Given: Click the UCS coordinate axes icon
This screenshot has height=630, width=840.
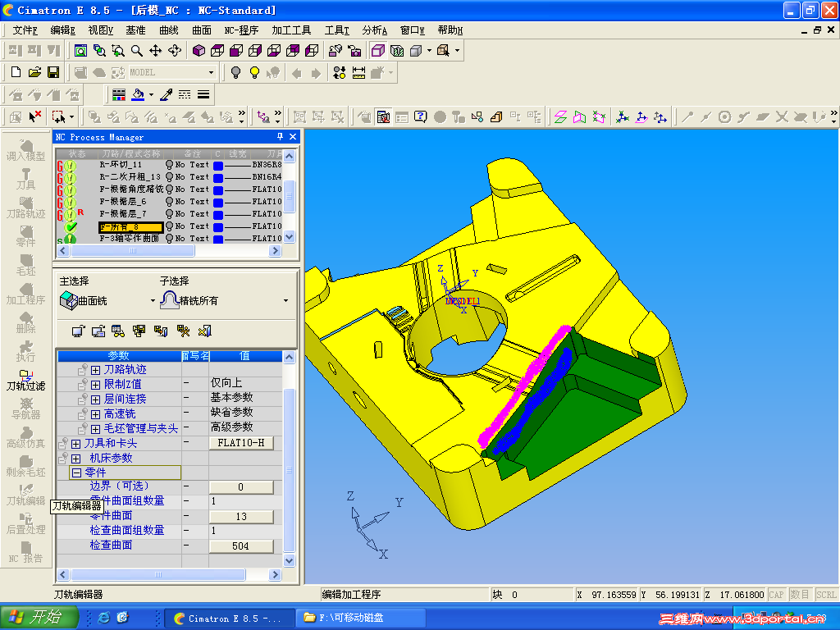Looking at the screenshot, I should [x=623, y=116].
